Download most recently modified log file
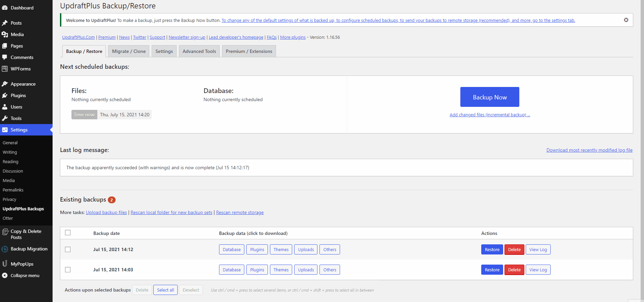 589,150
